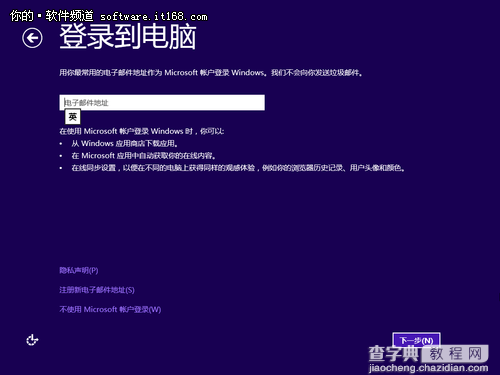Click the 登录到电脑 page heading

pos(128,37)
